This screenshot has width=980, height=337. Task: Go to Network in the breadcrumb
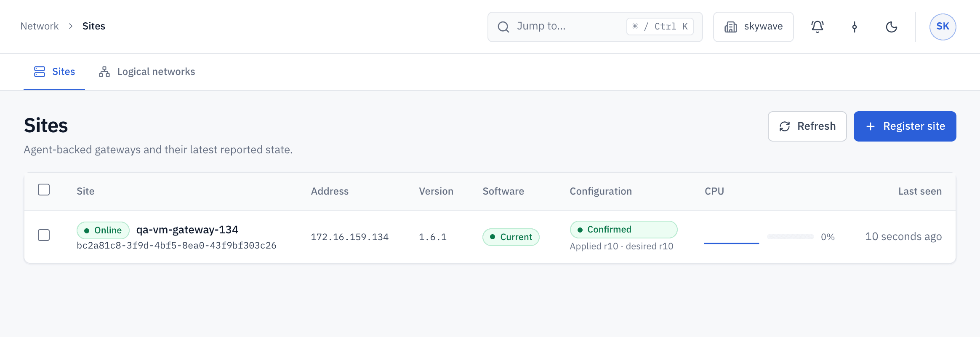pos(40,26)
